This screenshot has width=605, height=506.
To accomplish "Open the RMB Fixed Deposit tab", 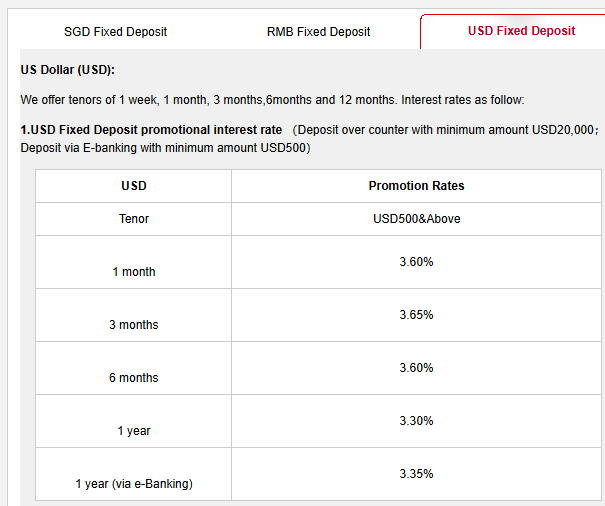I will (x=318, y=32).
